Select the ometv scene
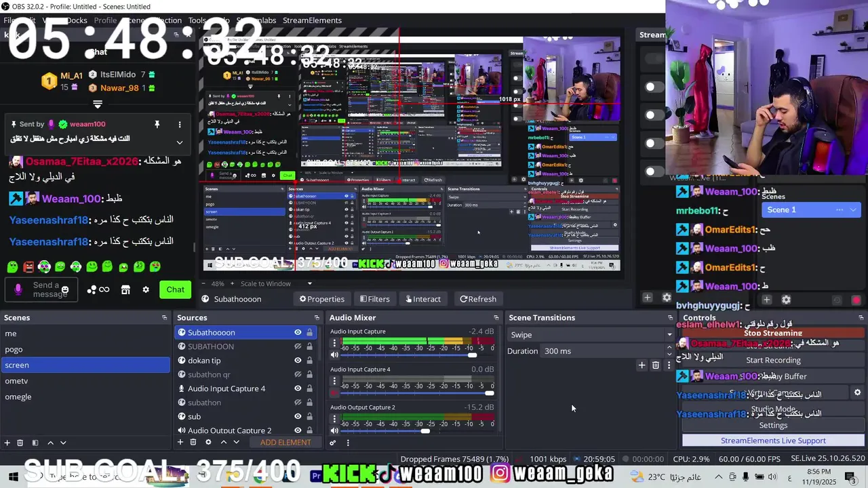The height and width of the screenshot is (488, 868). click(x=85, y=381)
